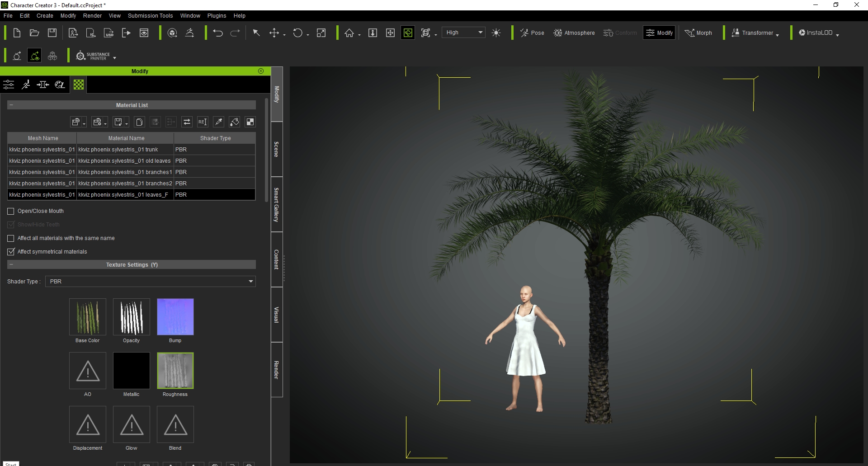Select the Base Color texture thumbnail
Image resolution: width=868 pixels, height=466 pixels.
[88, 317]
